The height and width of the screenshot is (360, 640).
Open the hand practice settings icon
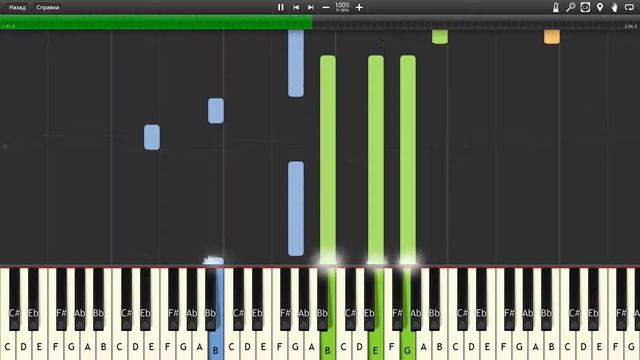tap(614, 7)
